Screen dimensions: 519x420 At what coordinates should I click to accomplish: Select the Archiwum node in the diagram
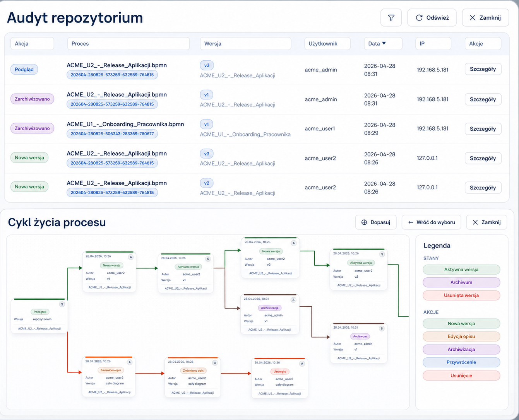(x=358, y=343)
